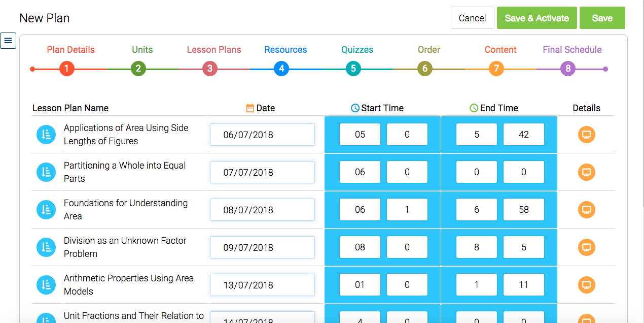Go to the Final Schedule step
Image resolution: width=644 pixels, height=323 pixels.
[x=572, y=49]
